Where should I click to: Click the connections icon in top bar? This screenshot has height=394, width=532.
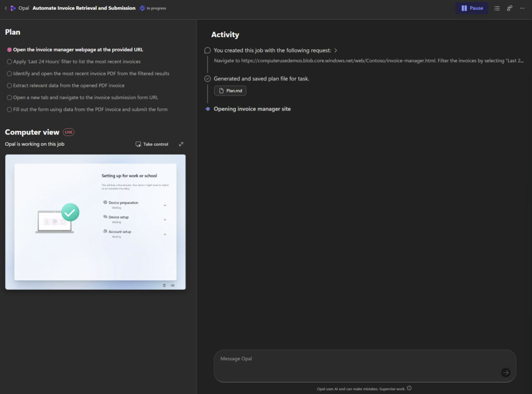click(x=510, y=8)
